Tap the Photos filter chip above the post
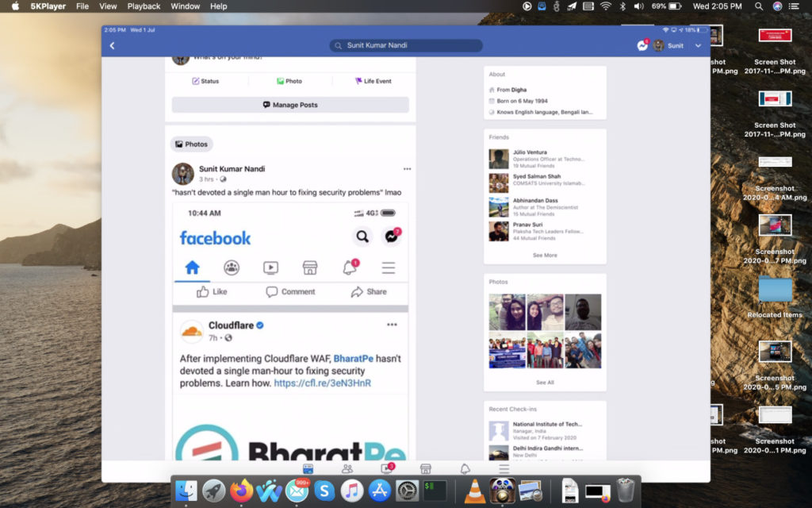The width and height of the screenshot is (812, 508). 192,144
